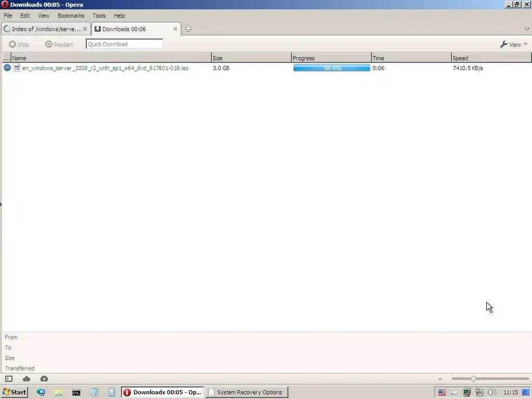Click the 0:06 time remaining cell
The image size is (532, 399).
click(378, 68)
